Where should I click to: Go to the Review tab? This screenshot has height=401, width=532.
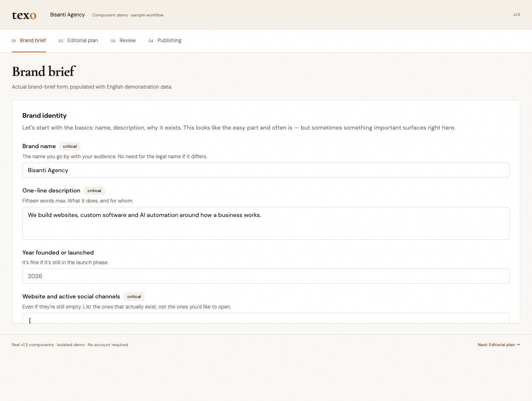tap(123, 41)
